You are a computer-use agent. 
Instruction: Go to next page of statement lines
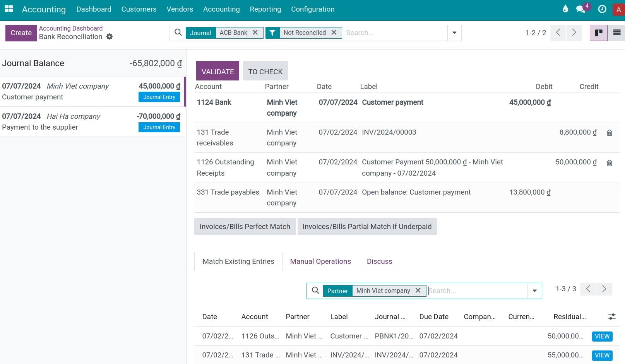(x=574, y=32)
